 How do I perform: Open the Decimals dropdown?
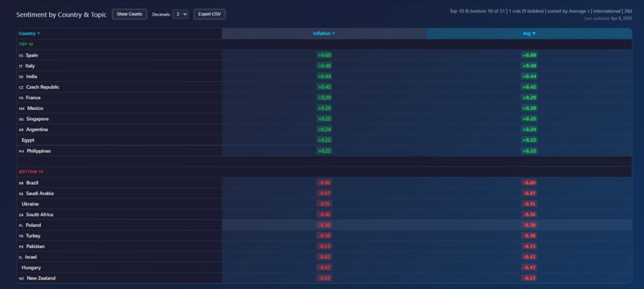tap(180, 14)
